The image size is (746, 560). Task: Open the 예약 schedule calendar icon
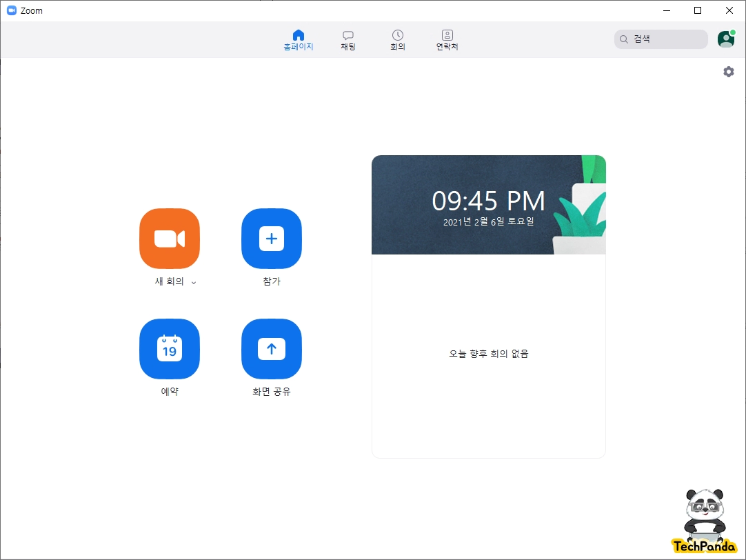click(170, 349)
